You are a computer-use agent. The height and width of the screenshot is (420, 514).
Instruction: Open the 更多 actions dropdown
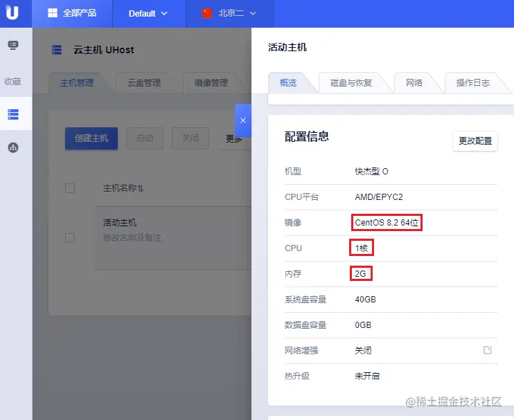tap(235, 139)
